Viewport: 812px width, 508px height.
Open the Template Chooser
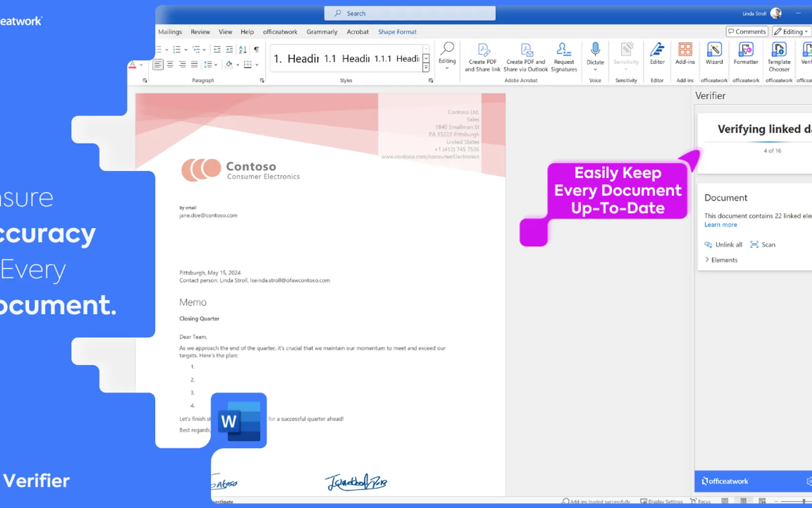779,57
